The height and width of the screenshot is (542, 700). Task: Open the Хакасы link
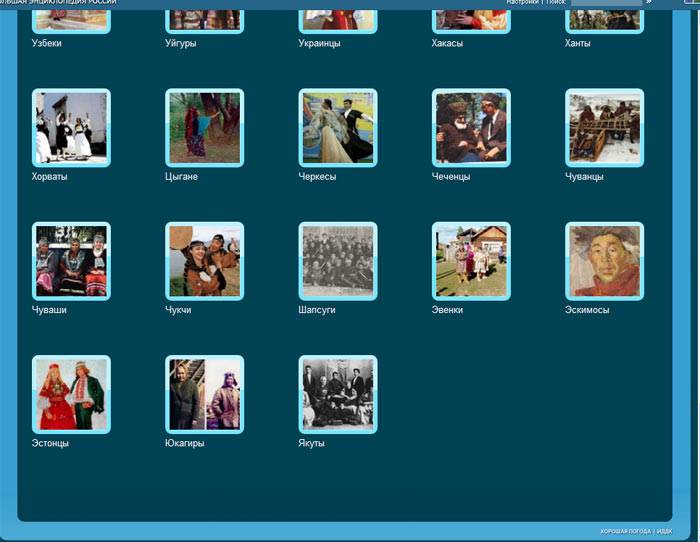447,43
